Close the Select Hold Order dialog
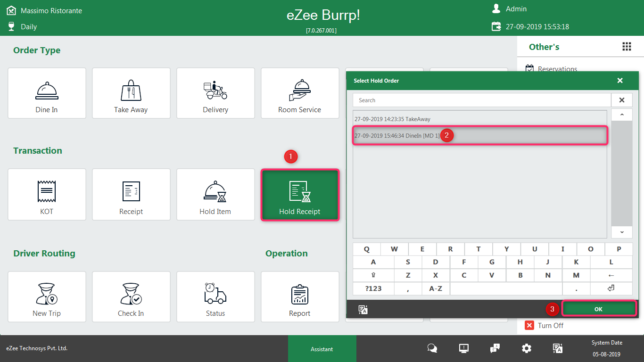 click(620, 81)
